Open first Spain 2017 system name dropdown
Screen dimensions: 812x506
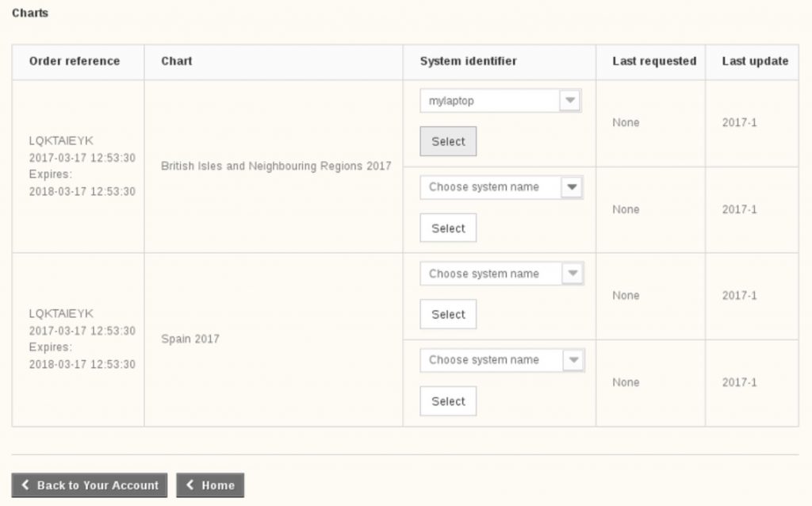pos(502,274)
